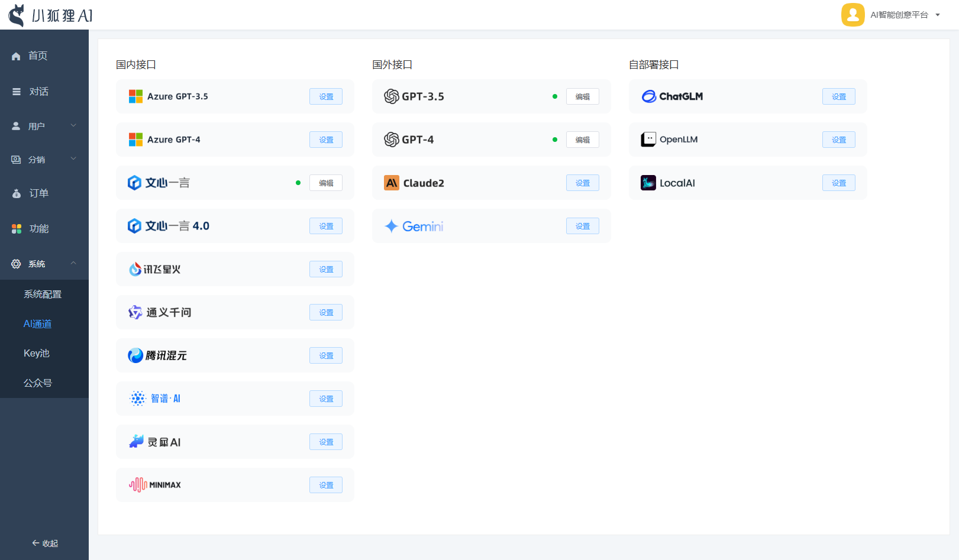The image size is (959, 560).
Task: Click the green status dot for GPT-3.5
Action: [x=555, y=96]
